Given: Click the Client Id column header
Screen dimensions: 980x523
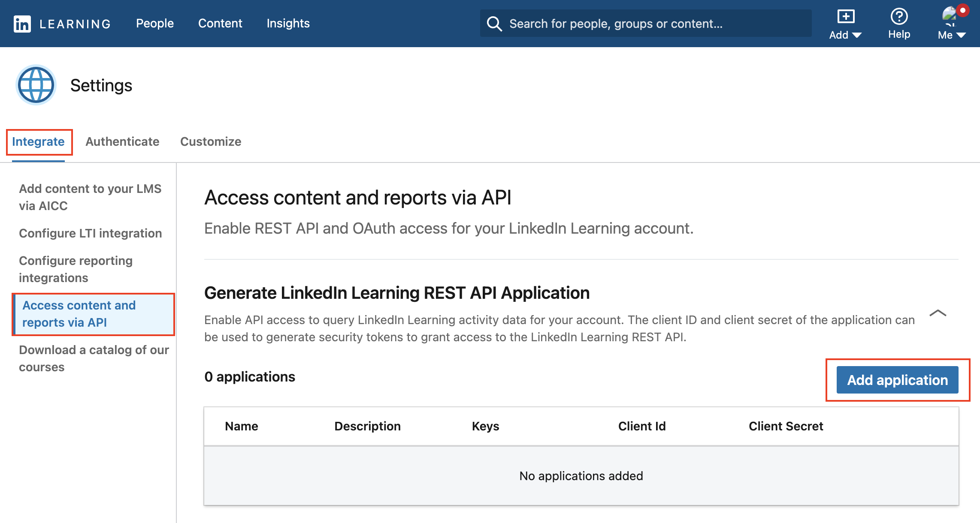Looking at the screenshot, I should tap(642, 426).
